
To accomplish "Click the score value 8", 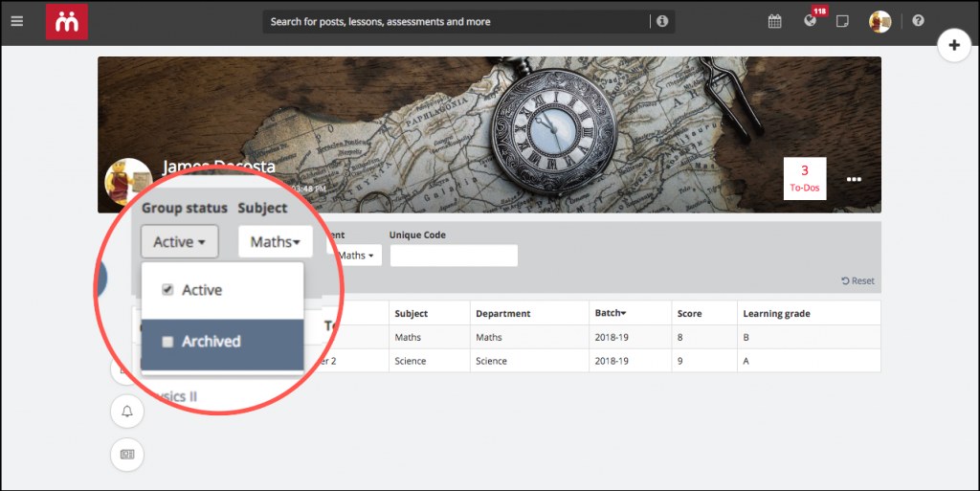I will [x=680, y=337].
